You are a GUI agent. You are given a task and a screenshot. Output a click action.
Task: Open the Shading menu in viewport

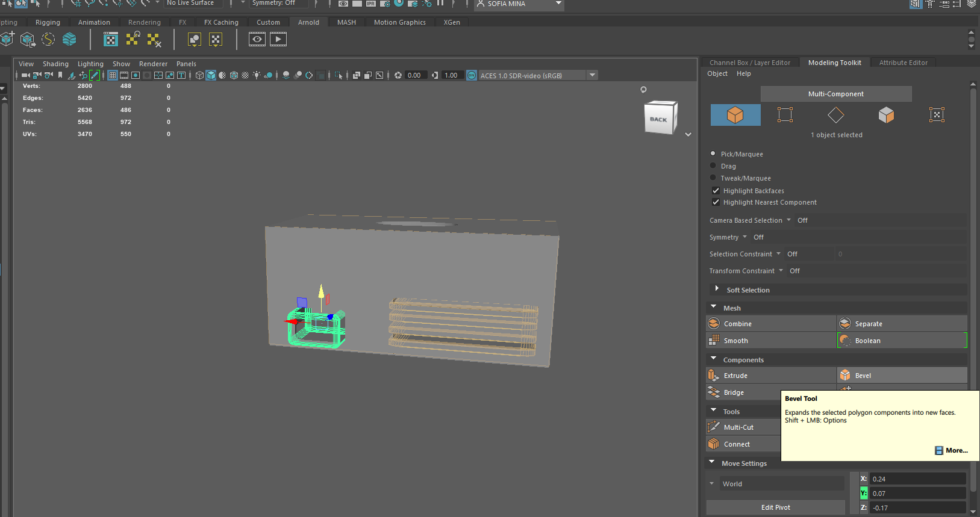tap(55, 64)
